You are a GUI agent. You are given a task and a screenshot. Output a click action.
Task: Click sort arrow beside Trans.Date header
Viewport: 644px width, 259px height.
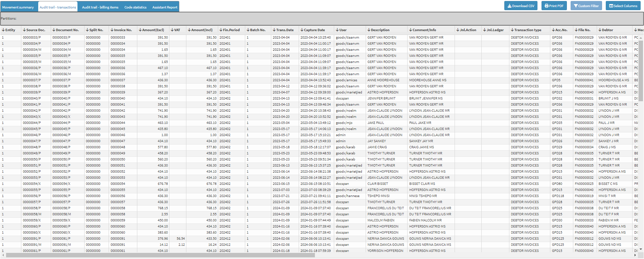click(274, 30)
